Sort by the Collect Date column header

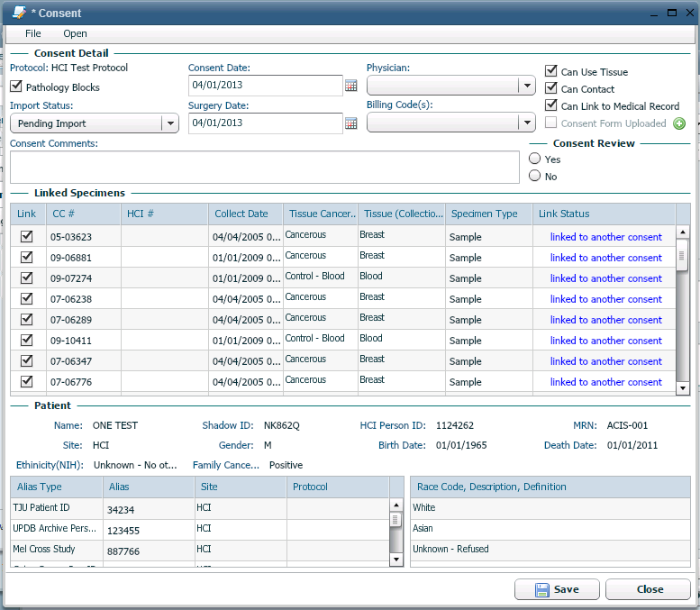pyautogui.click(x=246, y=214)
